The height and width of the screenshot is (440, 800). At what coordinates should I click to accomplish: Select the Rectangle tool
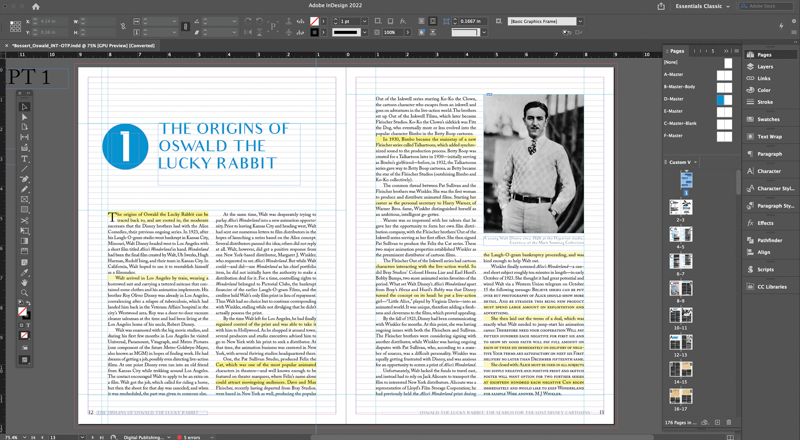(24, 210)
